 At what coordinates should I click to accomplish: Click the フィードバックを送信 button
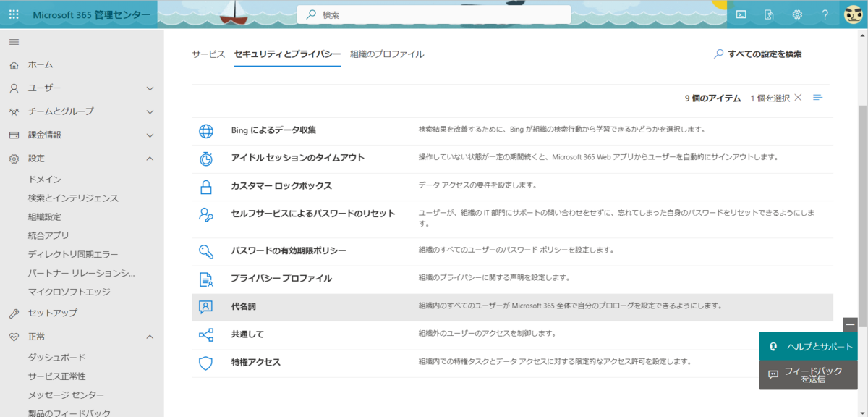(809, 375)
